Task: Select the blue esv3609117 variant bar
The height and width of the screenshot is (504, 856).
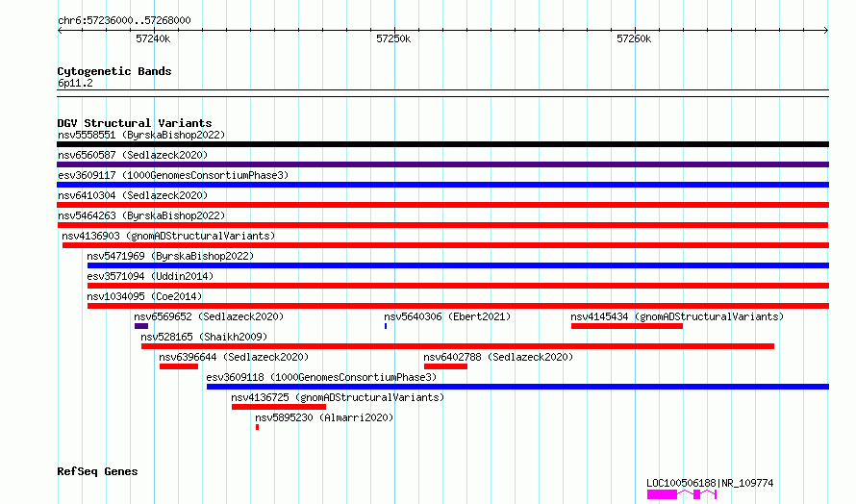Action: click(x=442, y=185)
